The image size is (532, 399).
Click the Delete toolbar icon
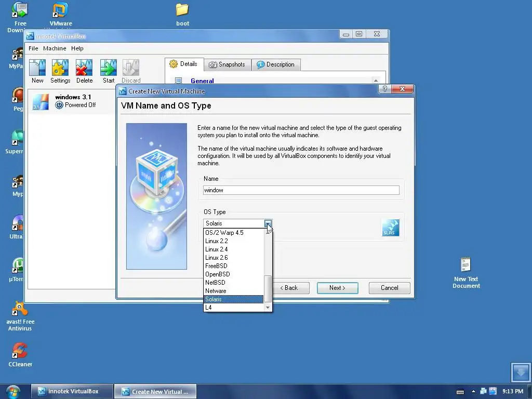coord(84,71)
